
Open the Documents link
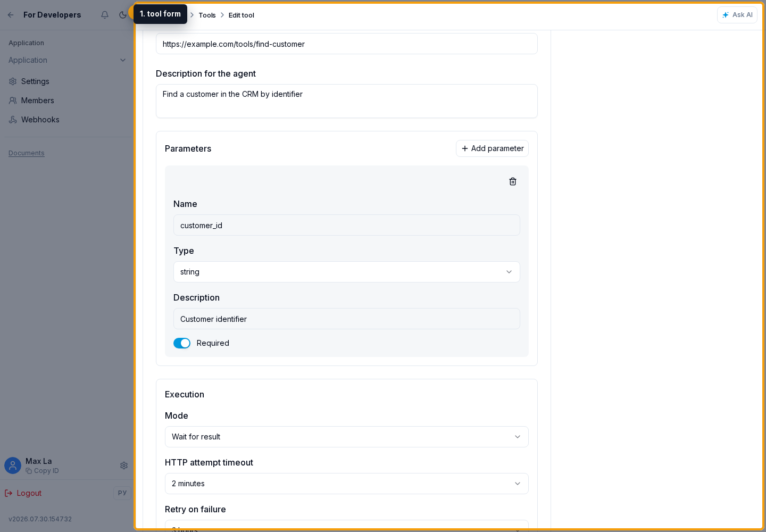pos(27,153)
